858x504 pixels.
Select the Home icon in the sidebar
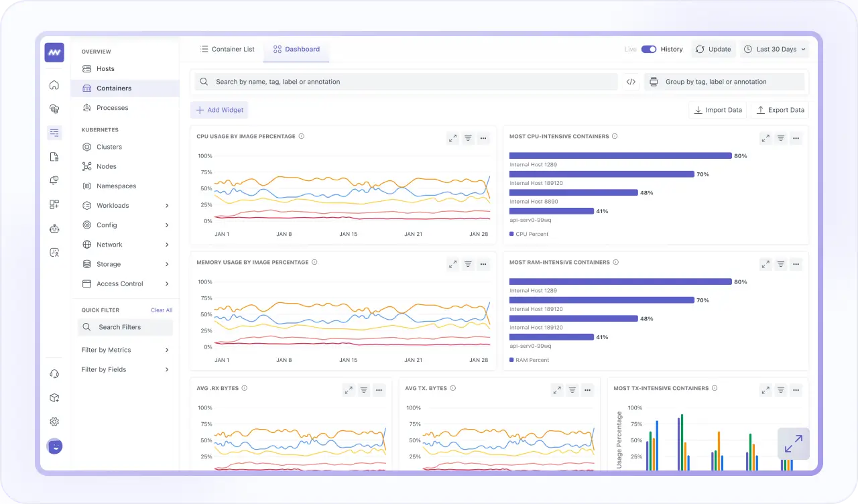pyautogui.click(x=54, y=84)
